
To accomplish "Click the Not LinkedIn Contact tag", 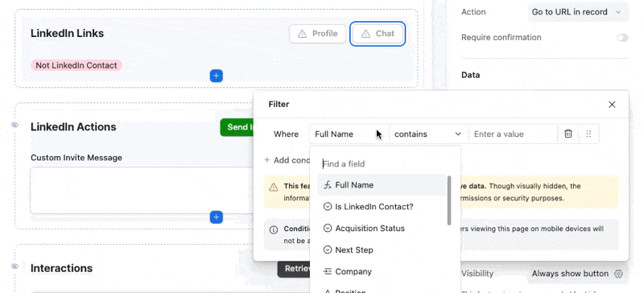I will [x=76, y=65].
